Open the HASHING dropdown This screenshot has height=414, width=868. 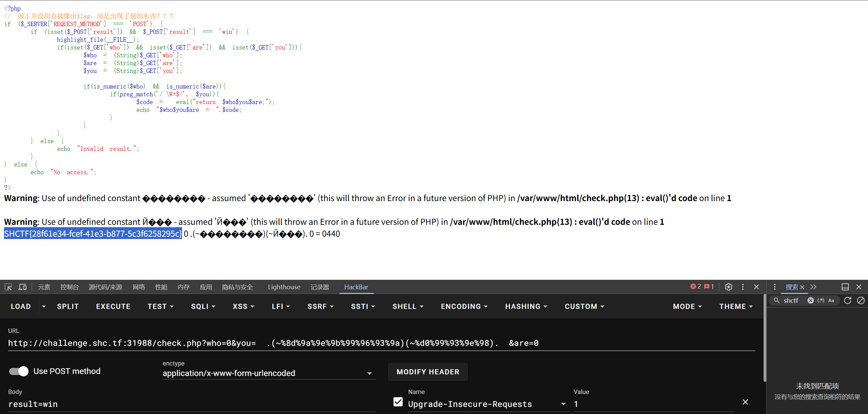526,307
